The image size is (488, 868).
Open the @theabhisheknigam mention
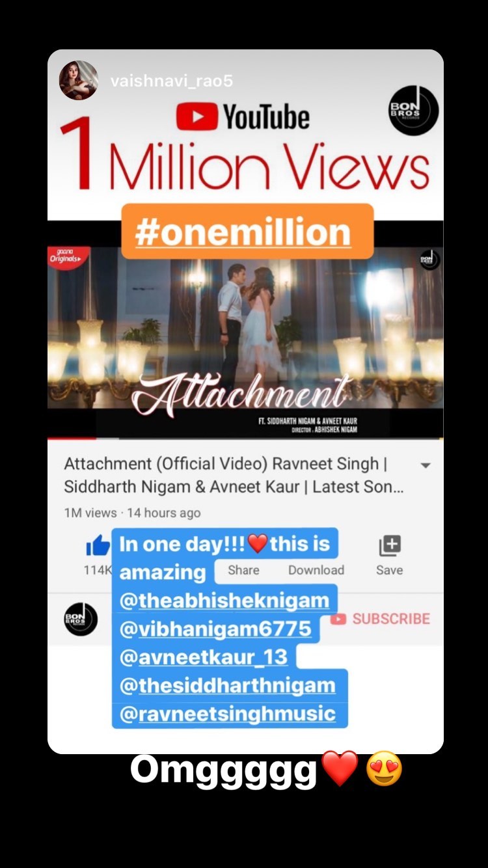[224, 600]
